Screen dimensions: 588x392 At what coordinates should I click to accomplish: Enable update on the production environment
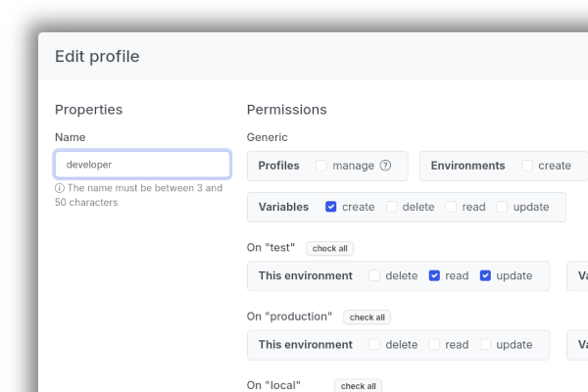pyautogui.click(x=486, y=345)
